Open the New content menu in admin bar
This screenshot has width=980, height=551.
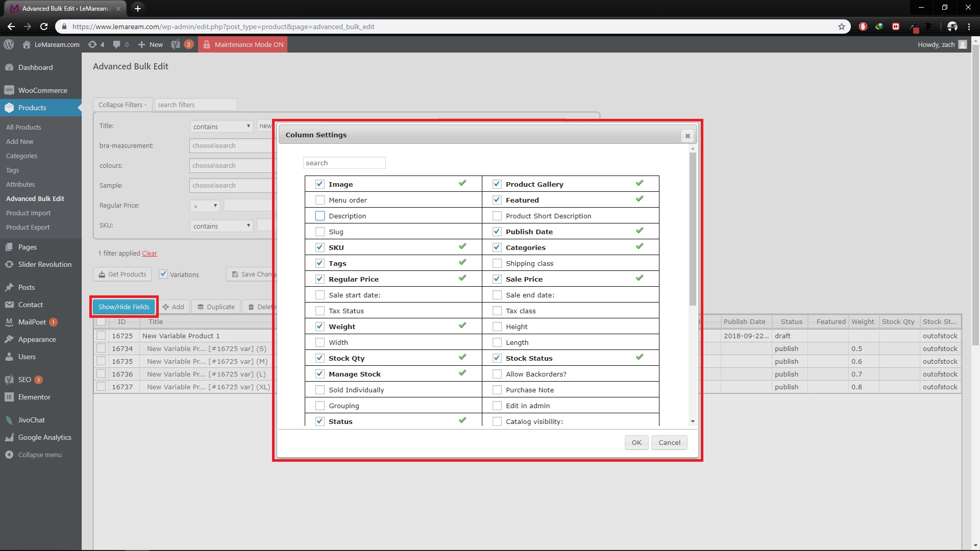(151, 44)
